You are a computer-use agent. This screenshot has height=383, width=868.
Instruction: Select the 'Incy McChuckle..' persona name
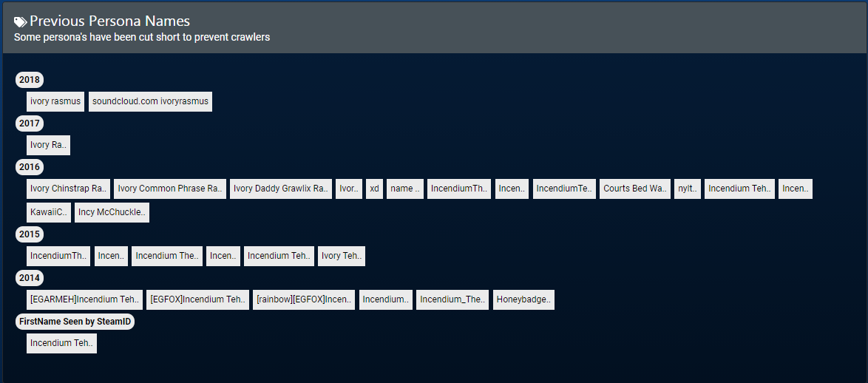(x=112, y=212)
